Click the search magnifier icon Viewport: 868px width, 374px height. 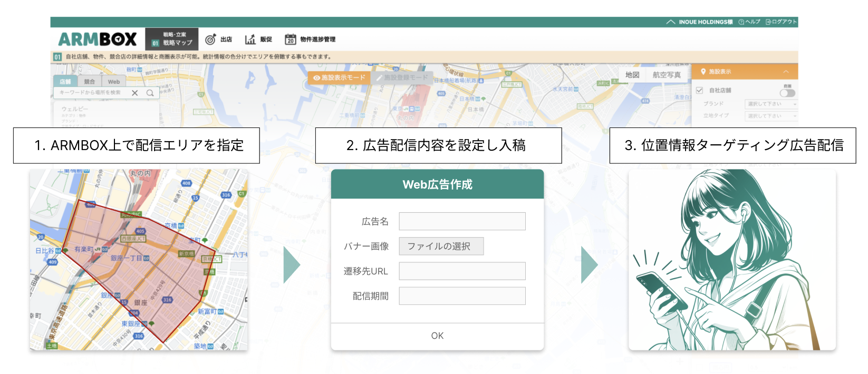click(150, 93)
